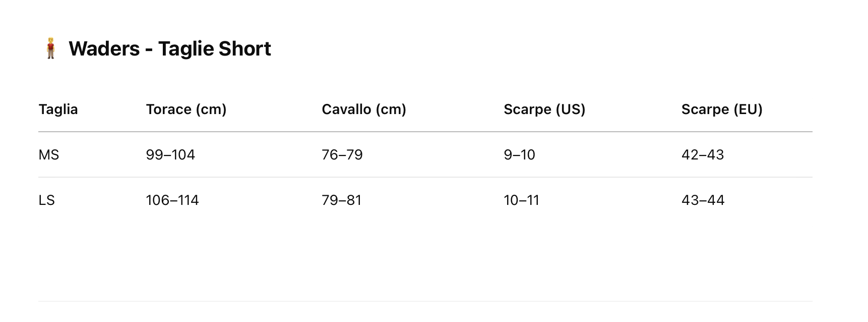This screenshot has height=322, width=868.
Task: Click the Cavallo (cm) column header
Action: 363,110
